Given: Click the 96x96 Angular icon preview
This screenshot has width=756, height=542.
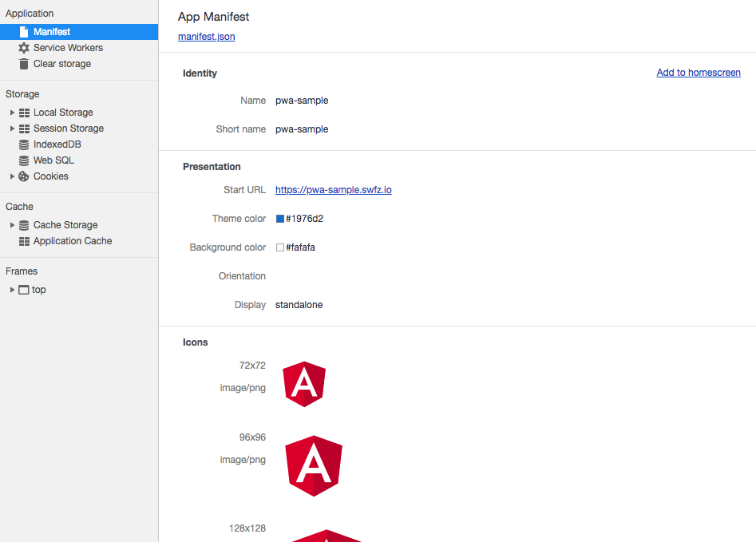Looking at the screenshot, I should click(314, 466).
